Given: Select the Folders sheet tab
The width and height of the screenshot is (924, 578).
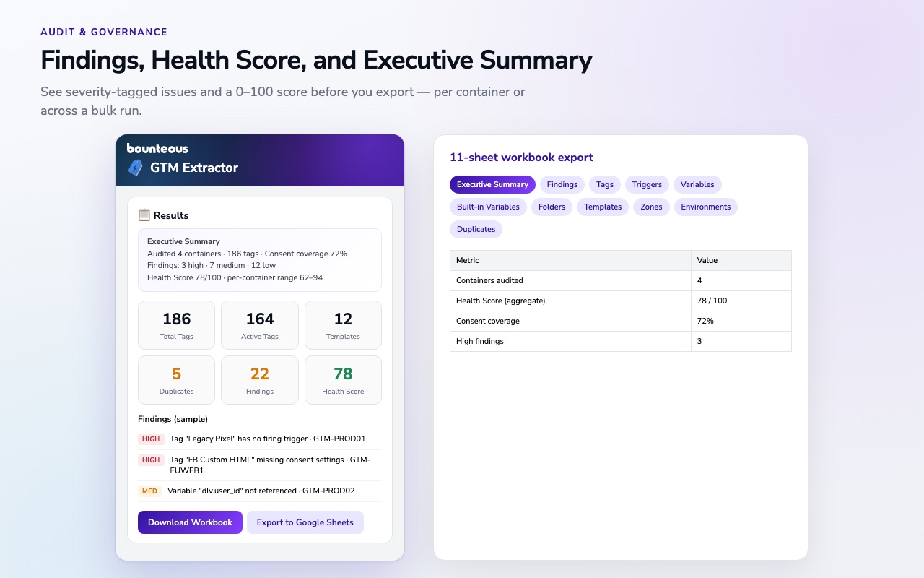Looking at the screenshot, I should [552, 207].
